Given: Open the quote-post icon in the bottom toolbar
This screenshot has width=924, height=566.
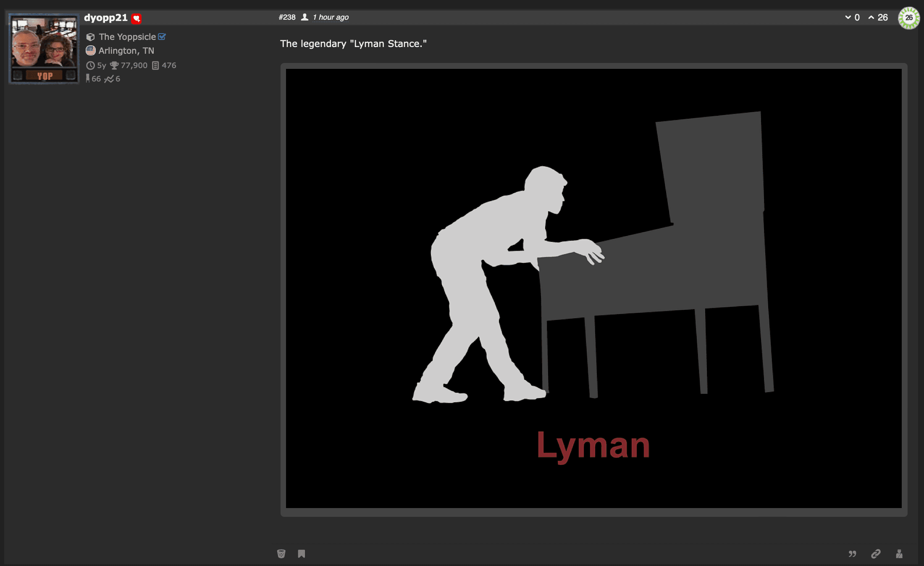Looking at the screenshot, I should [x=853, y=554].
